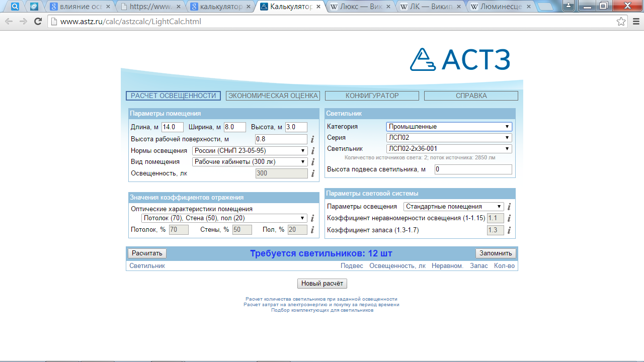This screenshot has width=644, height=362.
Task: Click the Пол percent field
Action: pos(298,230)
